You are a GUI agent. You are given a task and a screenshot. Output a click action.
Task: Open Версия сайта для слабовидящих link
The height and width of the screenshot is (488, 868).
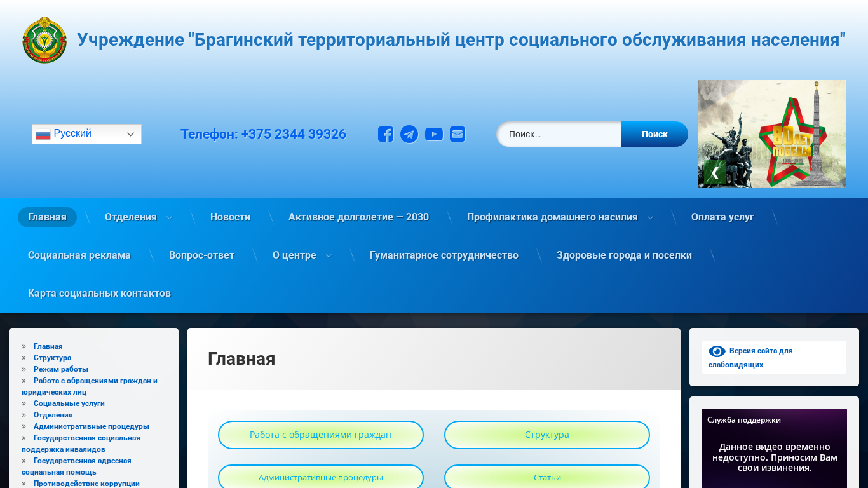(x=750, y=358)
